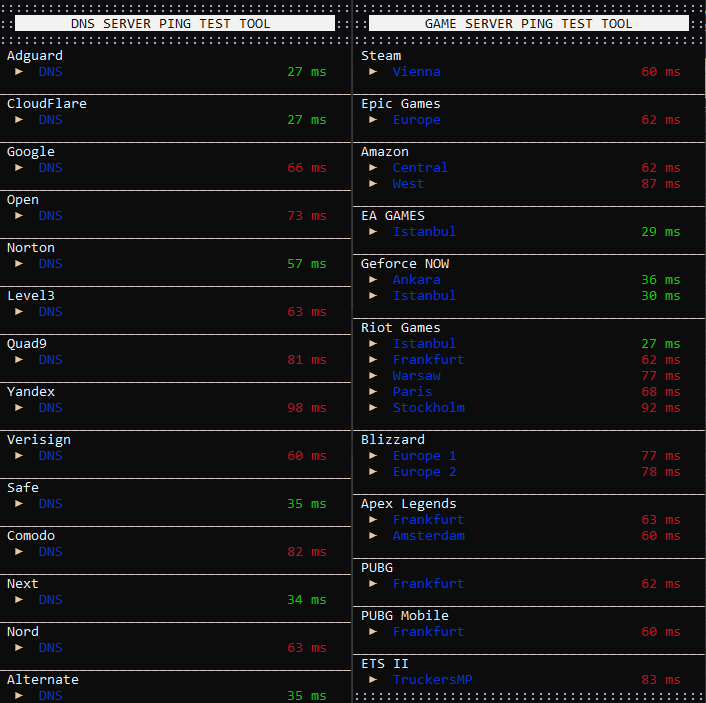
Task: Click the 60 ms ping for Vienna
Action: pos(661,72)
